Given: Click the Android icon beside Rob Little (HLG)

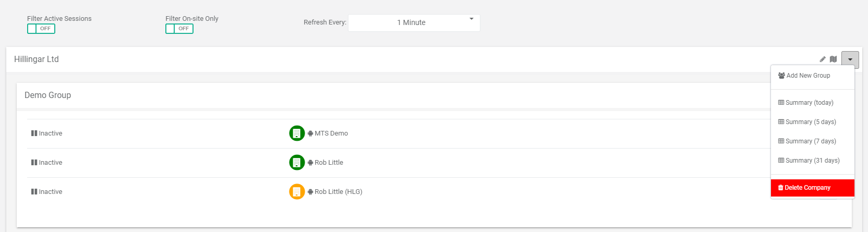Looking at the screenshot, I should [x=310, y=192].
